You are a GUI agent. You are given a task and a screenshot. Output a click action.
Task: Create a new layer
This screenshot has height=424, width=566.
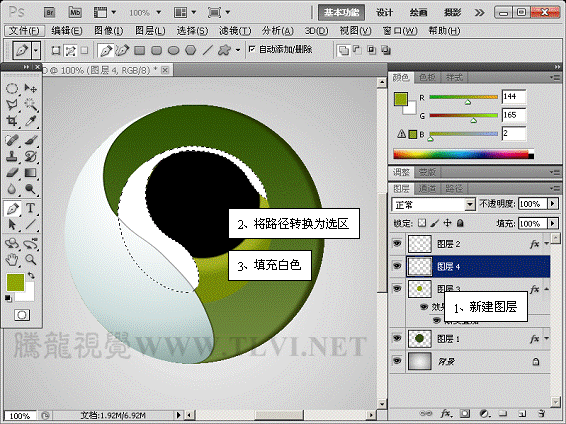tap(522, 414)
